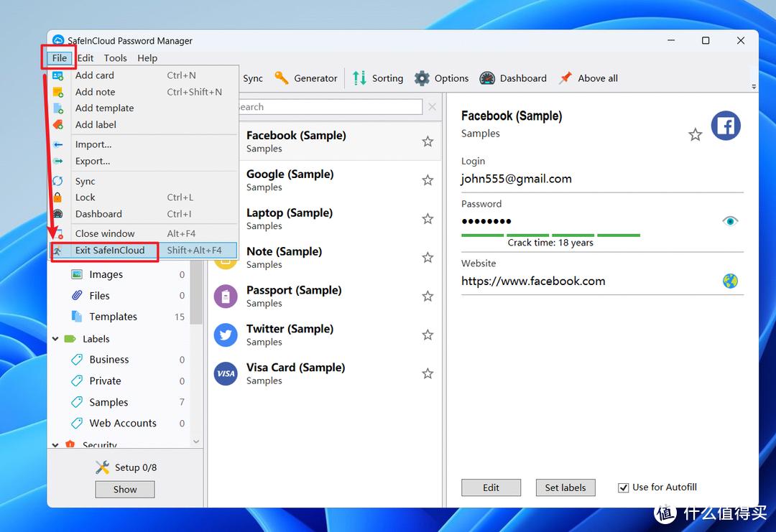Reveal password with the eye icon
Viewport: 776px width, 532px height.
pos(730,221)
